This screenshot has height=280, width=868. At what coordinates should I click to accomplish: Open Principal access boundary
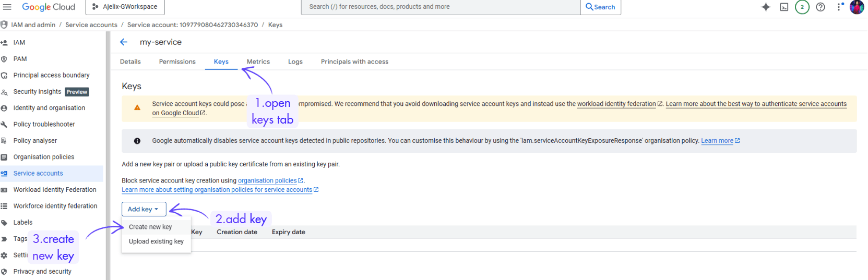51,75
